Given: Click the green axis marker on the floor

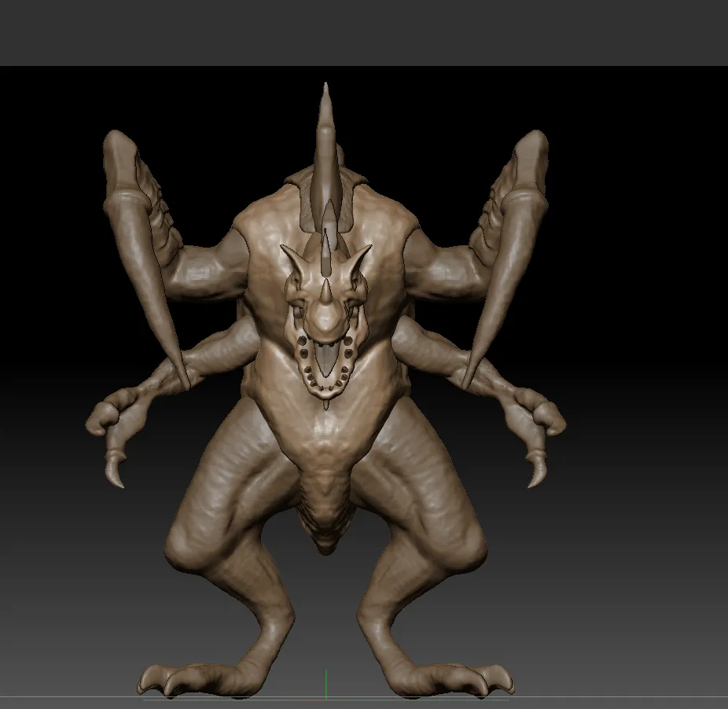Looking at the screenshot, I should [x=325, y=684].
